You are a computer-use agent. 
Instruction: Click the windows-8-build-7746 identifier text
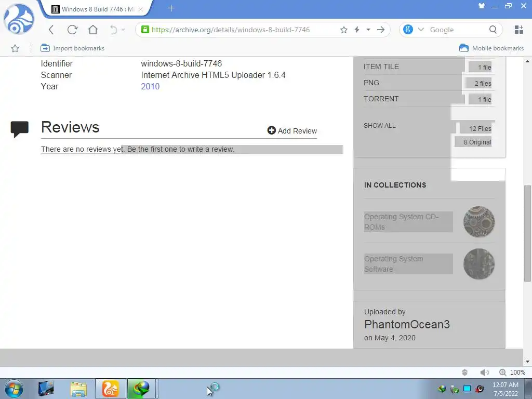click(x=181, y=63)
